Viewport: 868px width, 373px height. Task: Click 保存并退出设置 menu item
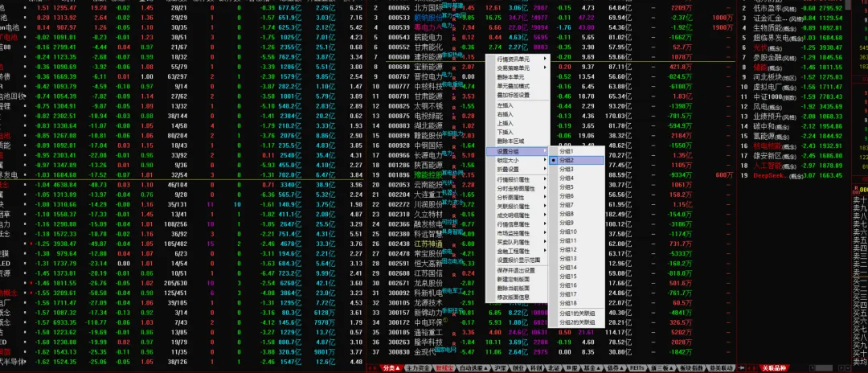pos(518,270)
